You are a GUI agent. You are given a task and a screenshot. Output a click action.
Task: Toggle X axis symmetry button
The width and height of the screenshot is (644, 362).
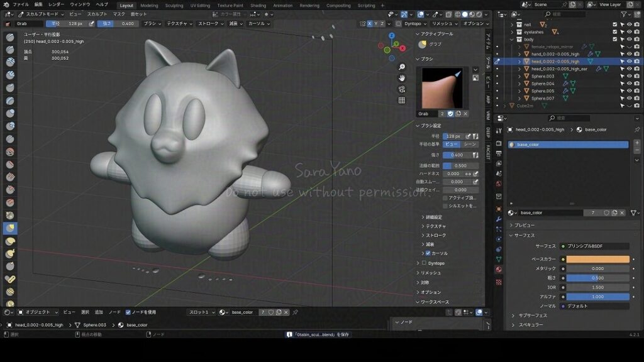370,23
